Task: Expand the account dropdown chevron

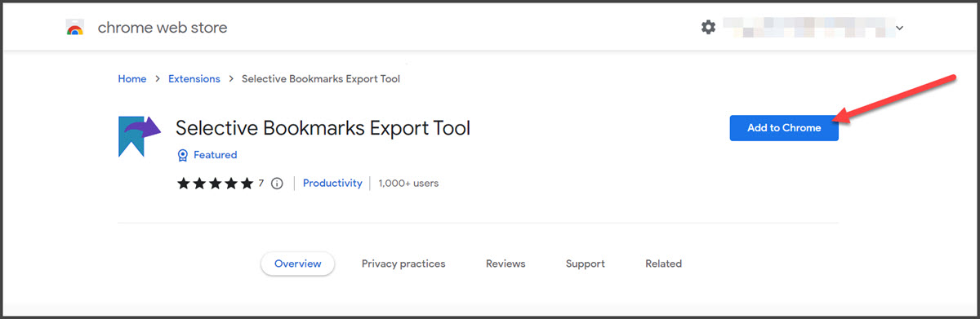Action: pyautogui.click(x=899, y=28)
